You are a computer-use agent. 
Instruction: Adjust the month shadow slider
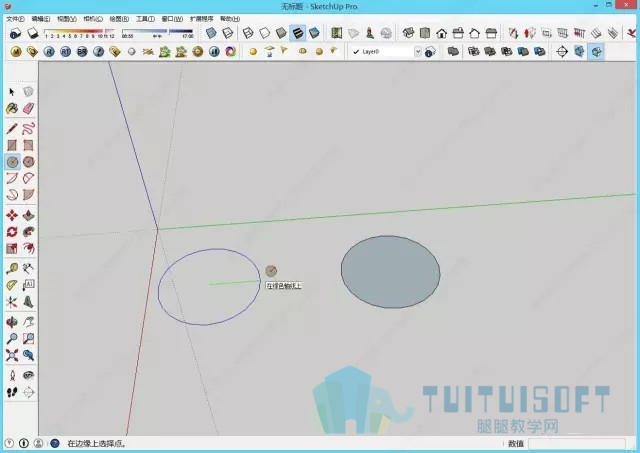(x=79, y=31)
